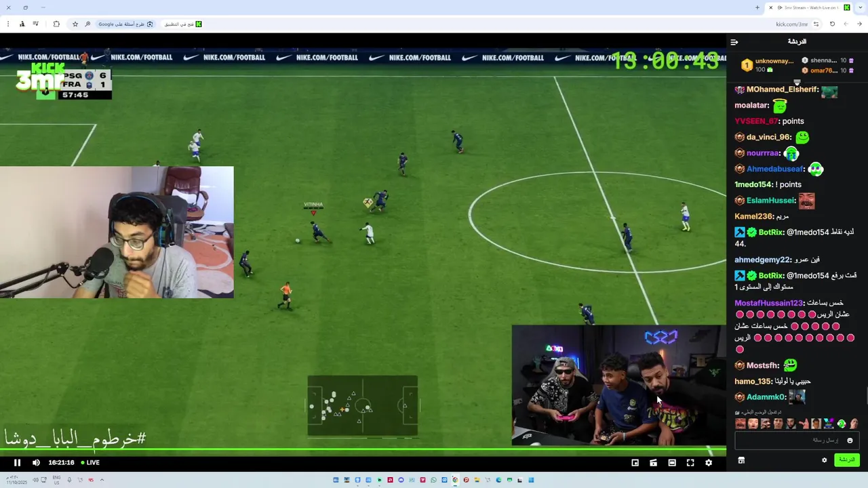Click the first emote in quick emote row
The height and width of the screenshot is (488, 868).
click(741, 424)
